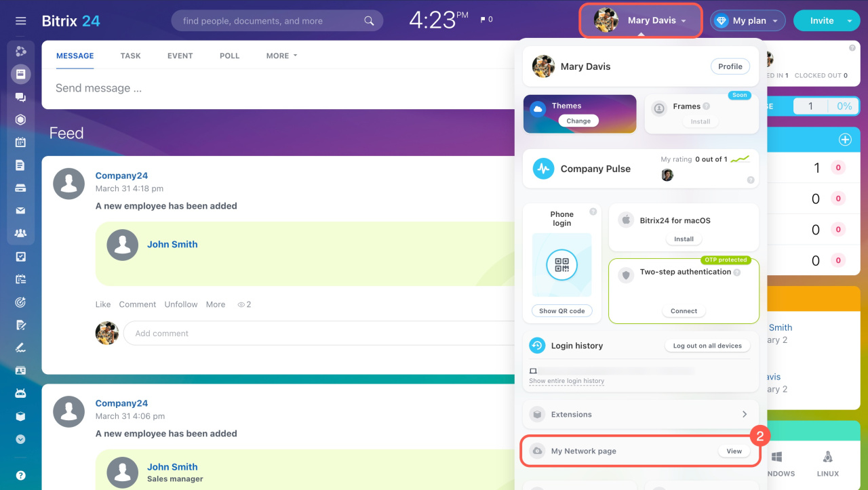This screenshot has height=490, width=868.
Task: Click Comment on first feed post
Action: (138, 304)
